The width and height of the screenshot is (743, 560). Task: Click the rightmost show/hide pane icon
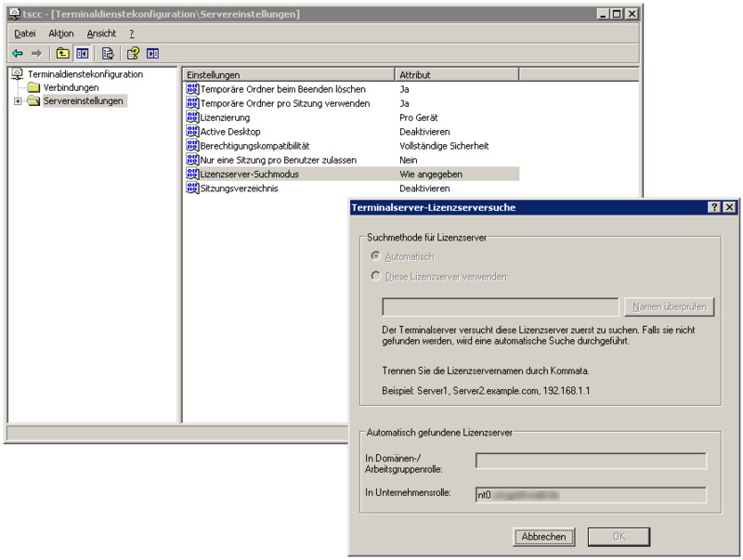(152, 53)
